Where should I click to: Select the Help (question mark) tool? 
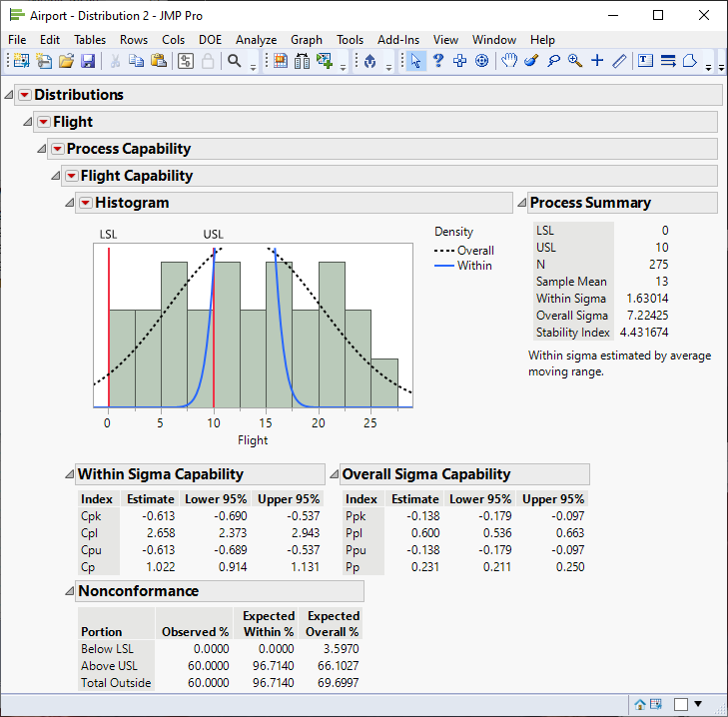pos(437,61)
